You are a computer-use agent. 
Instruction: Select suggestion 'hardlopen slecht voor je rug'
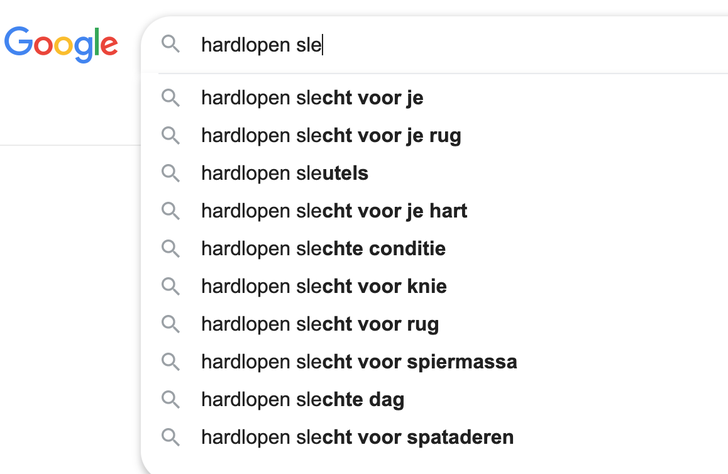331,136
